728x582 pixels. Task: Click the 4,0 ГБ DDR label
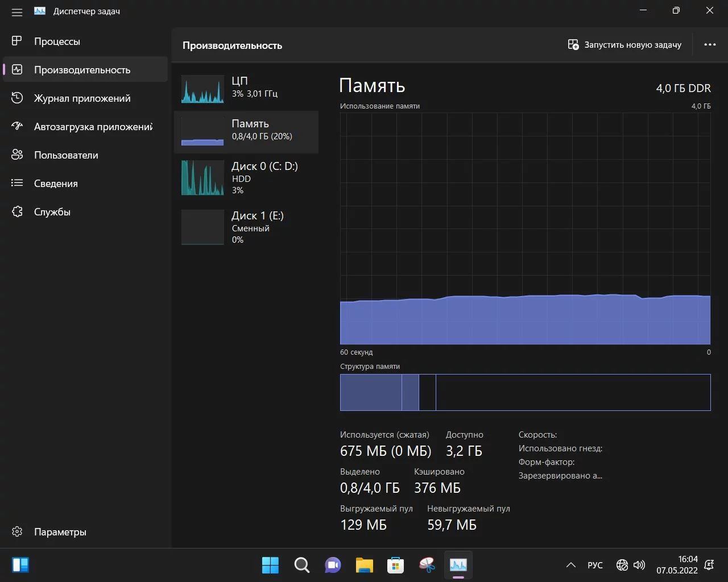[x=683, y=88]
